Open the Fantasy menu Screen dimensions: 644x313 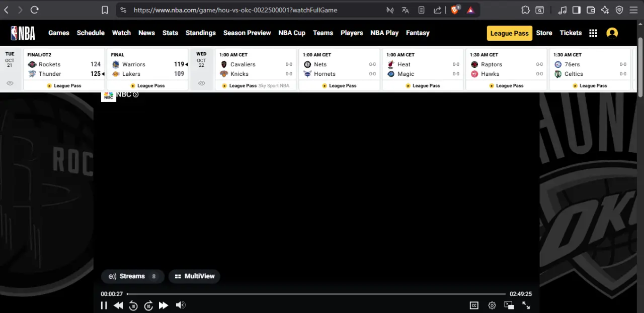point(418,33)
